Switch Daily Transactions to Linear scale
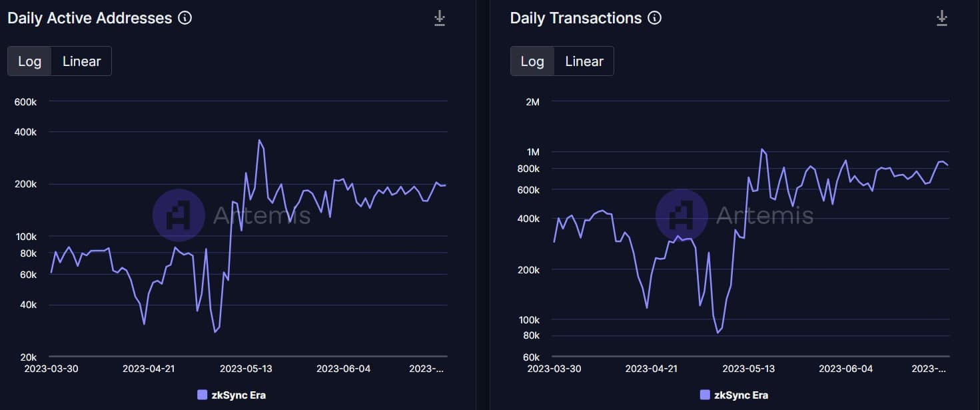The image size is (980, 410). tap(584, 61)
